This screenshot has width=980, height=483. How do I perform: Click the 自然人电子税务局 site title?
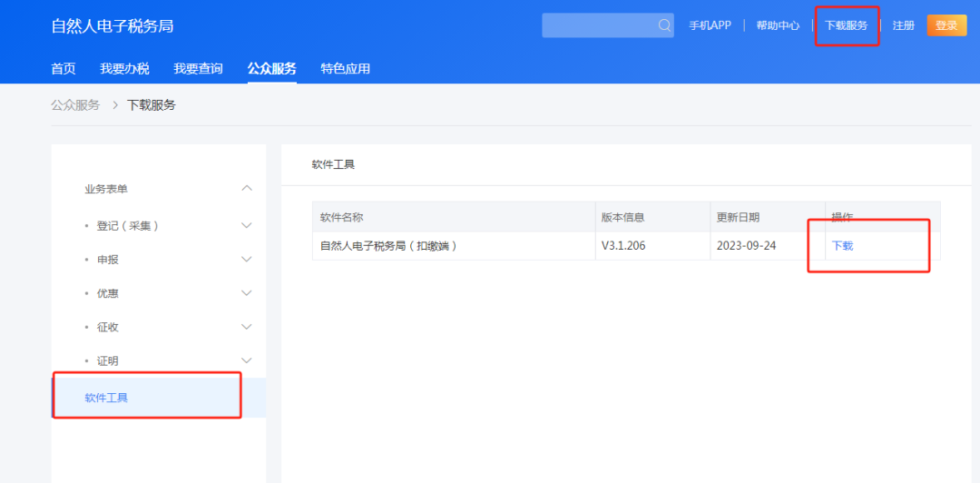(113, 26)
